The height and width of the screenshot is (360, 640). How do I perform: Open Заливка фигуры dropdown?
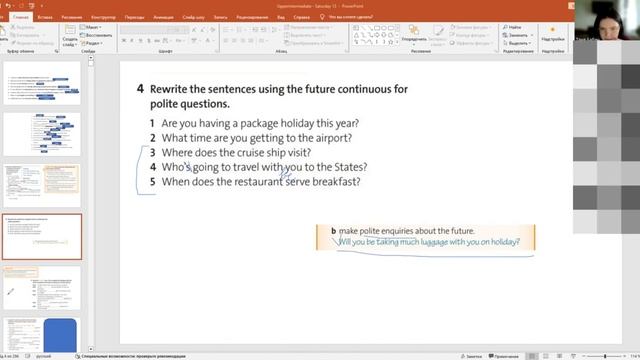click(x=471, y=27)
